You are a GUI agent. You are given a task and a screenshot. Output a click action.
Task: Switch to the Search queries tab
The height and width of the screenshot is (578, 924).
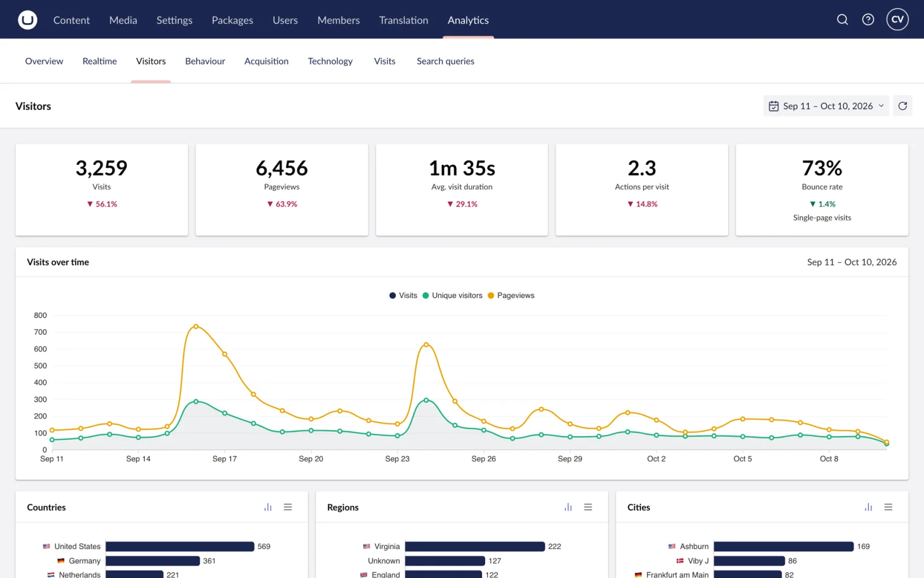tap(445, 61)
